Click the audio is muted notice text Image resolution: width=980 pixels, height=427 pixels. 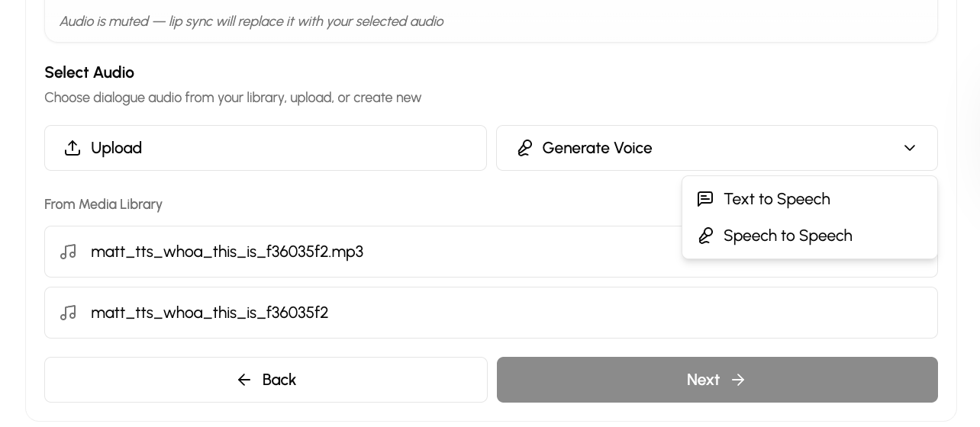point(251,21)
